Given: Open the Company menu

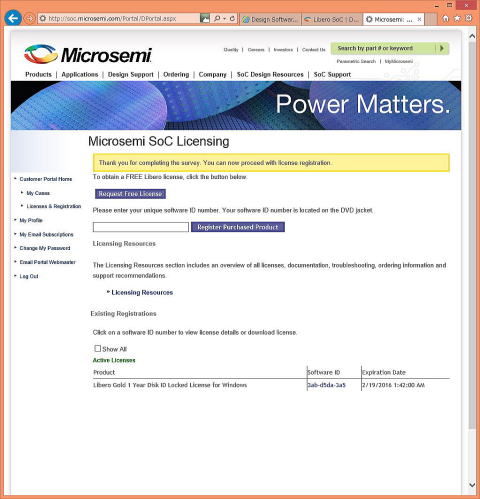Looking at the screenshot, I should pos(212,74).
